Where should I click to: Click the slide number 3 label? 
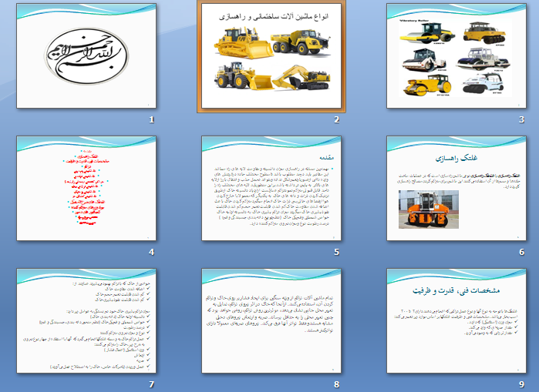522,121
